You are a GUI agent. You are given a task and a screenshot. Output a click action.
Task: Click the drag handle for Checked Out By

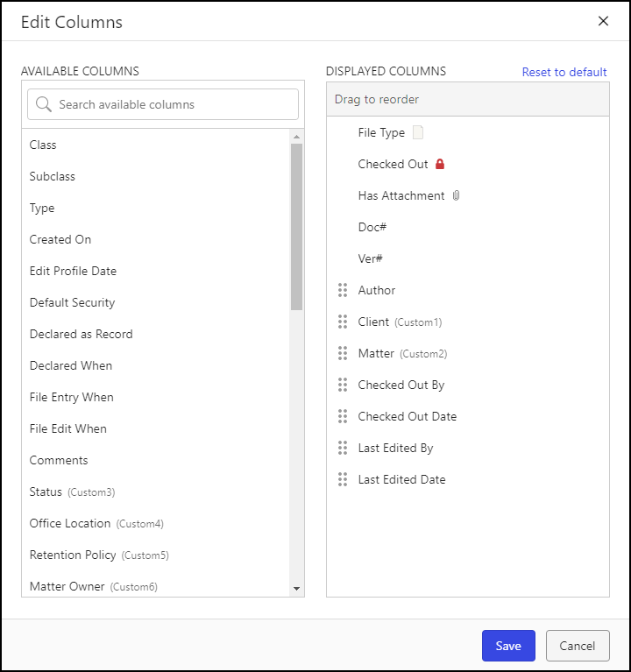pos(343,385)
